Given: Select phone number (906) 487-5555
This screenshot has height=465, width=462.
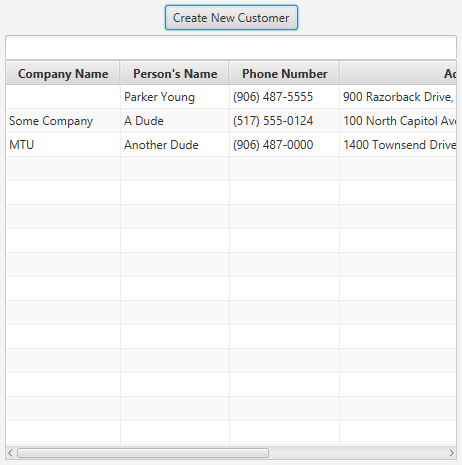Looking at the screenshot, I should (284, 97).
